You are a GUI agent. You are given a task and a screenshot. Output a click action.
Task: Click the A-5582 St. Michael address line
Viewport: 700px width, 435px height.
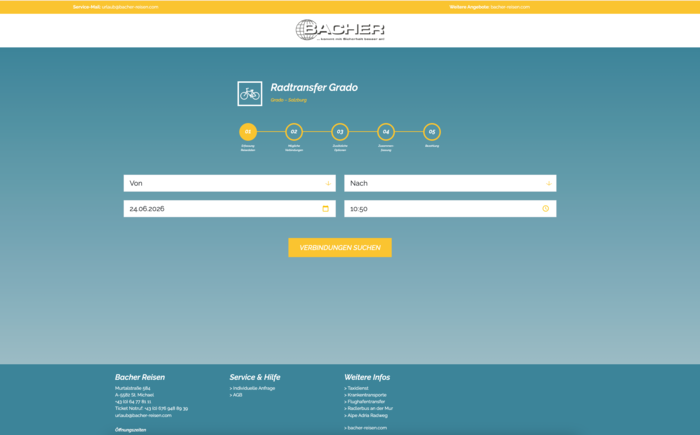click(x=134, y=395)
